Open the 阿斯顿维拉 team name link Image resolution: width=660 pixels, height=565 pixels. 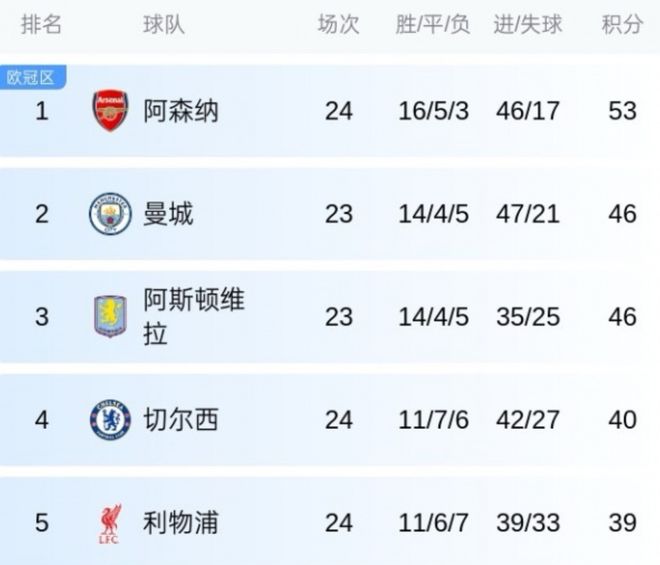pyautogui.click(x=194, y=316)
